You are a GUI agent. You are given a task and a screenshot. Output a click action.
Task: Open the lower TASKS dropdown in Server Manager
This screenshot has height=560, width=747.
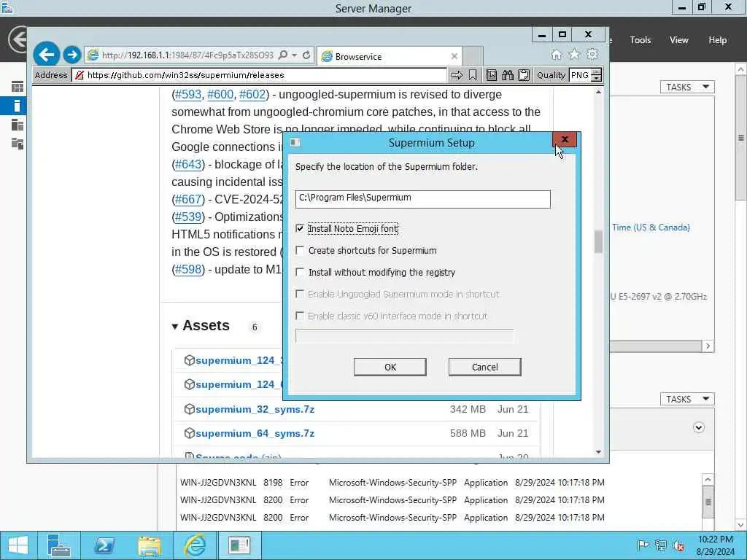pos(687,399)
